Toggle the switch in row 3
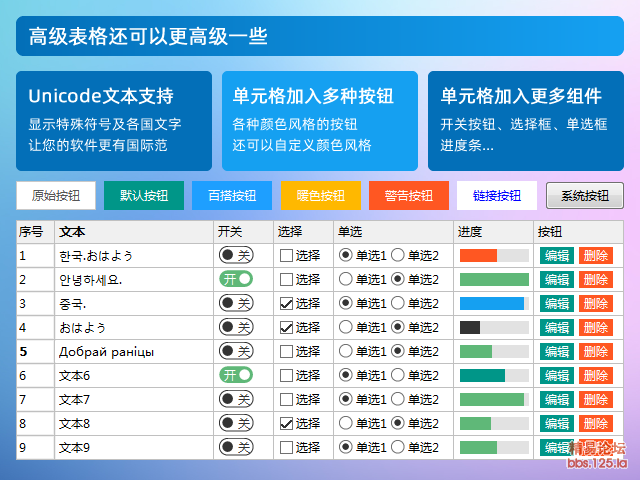The width and height of the screenshot is (640, 480). (236, 303)
